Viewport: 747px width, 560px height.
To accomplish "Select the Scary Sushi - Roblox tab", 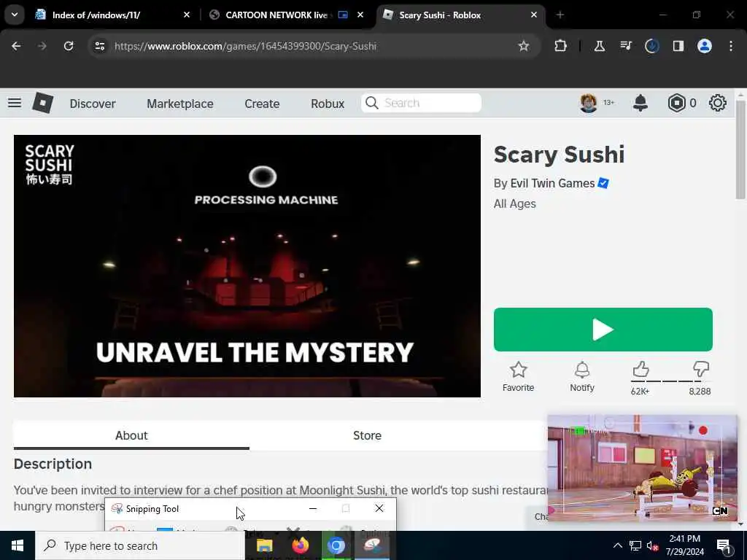I will [460, 15].
